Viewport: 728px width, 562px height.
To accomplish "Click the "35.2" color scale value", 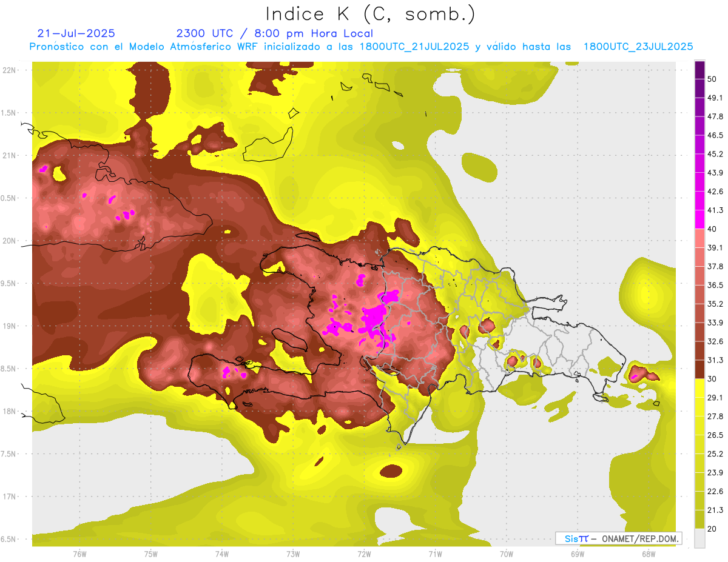I will tap(715, 304).
